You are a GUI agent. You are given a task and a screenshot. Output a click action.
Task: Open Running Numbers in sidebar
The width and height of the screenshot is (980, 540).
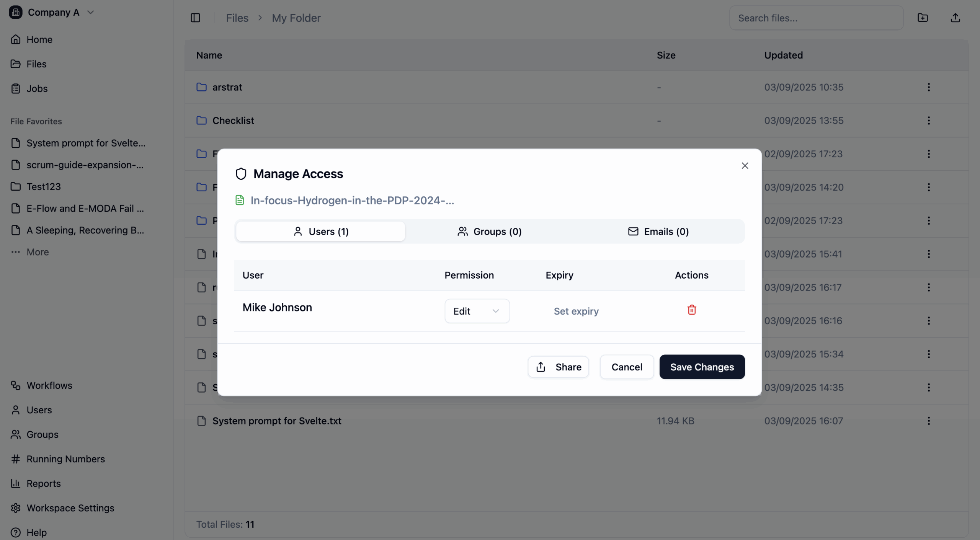pos(65,459)
